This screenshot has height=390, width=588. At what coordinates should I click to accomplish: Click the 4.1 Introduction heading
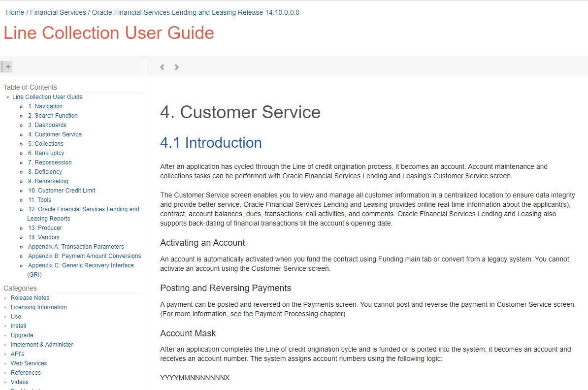pyautogui.click(x=211, y=143)
